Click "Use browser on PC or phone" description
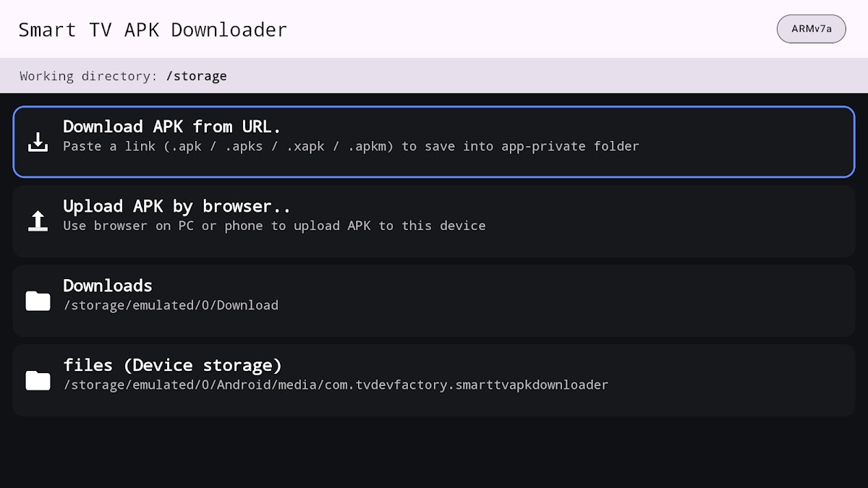 (x=274, y=226)
